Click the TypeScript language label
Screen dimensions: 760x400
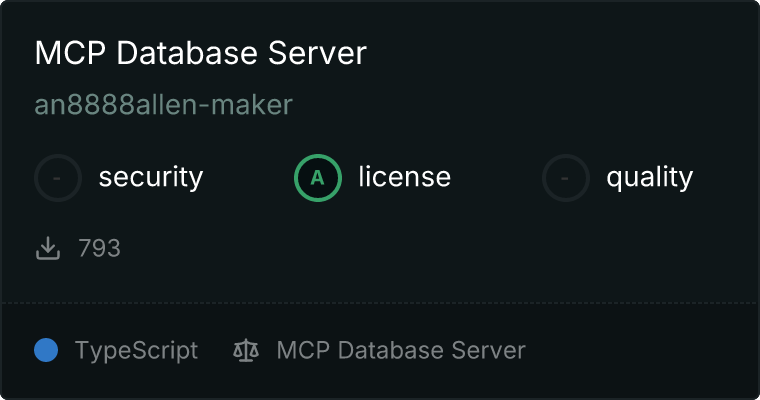click(x=136, y=350)
